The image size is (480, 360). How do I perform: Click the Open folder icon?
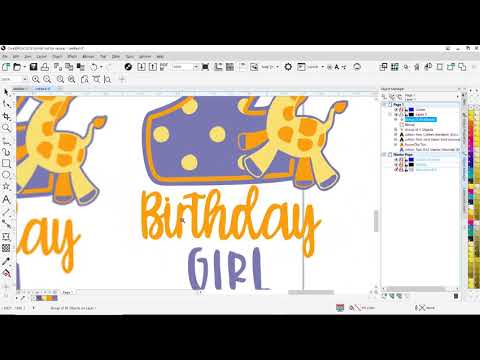[x=17, y=67]
